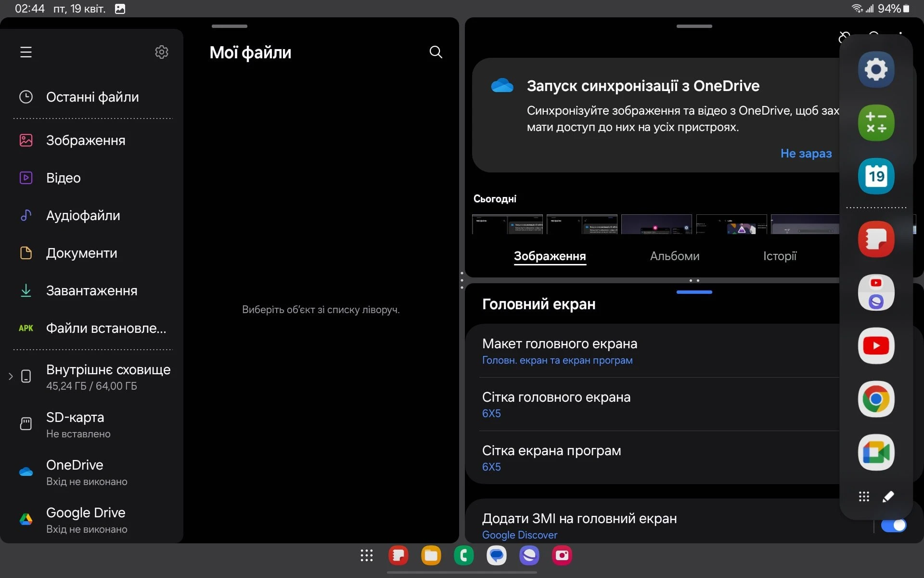924x578 pixels.
Task: Open the third screenshot thumbnail under Сьогодні
Action: 656,224
